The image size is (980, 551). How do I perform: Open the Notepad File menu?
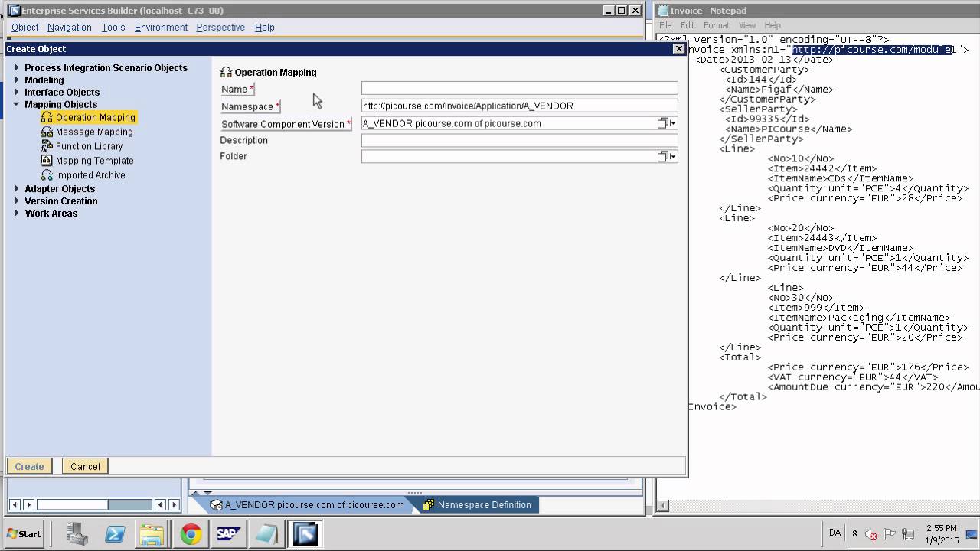tap(665, 25)
